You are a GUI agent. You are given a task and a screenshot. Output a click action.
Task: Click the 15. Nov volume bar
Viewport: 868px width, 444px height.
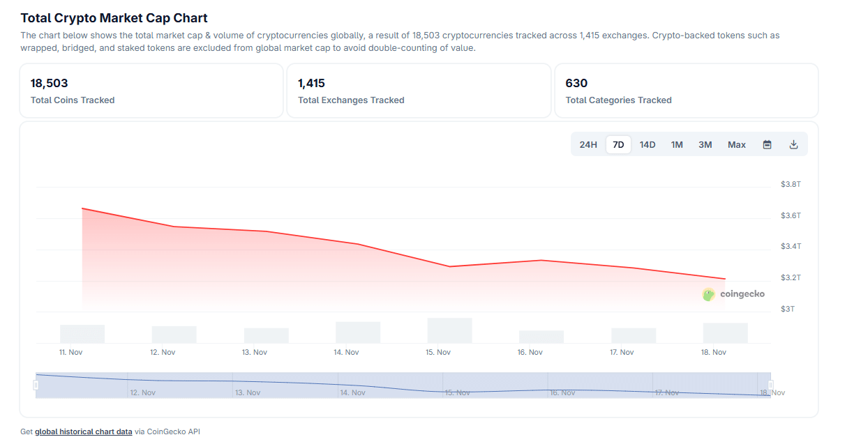pyautogui.click(x=449, y=330)
